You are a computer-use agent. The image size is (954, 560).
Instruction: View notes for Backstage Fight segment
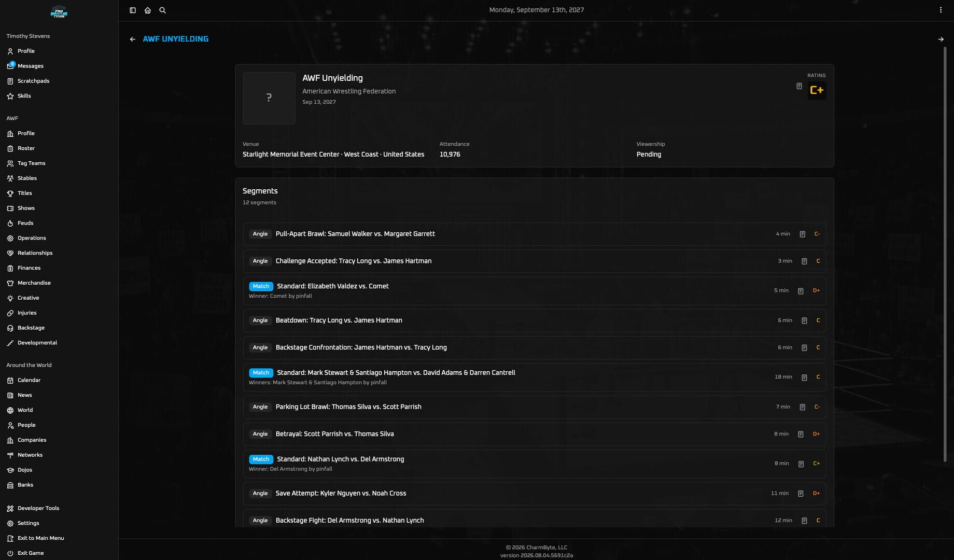804,521
